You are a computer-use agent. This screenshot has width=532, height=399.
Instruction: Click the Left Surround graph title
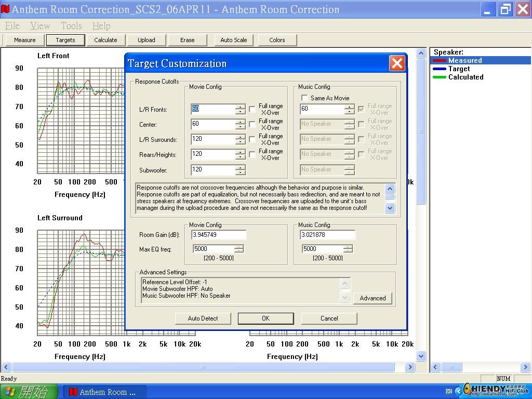point(60,218)
